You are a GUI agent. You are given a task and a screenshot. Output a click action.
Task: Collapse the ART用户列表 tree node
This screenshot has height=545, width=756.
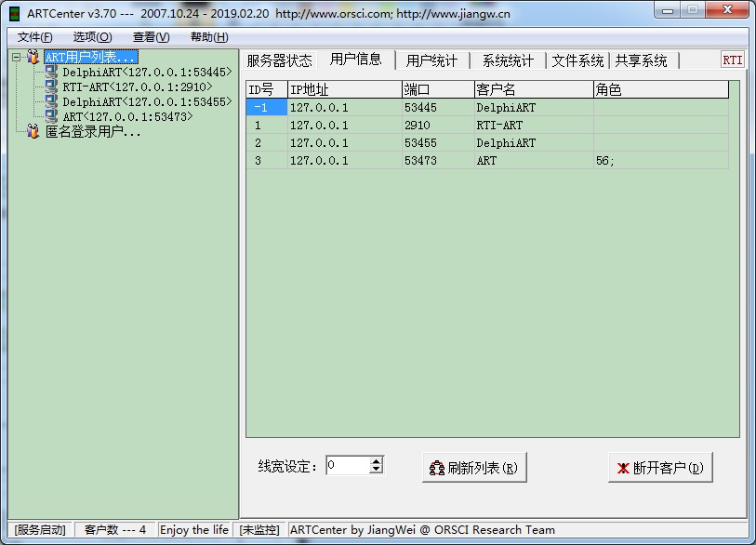17,57
